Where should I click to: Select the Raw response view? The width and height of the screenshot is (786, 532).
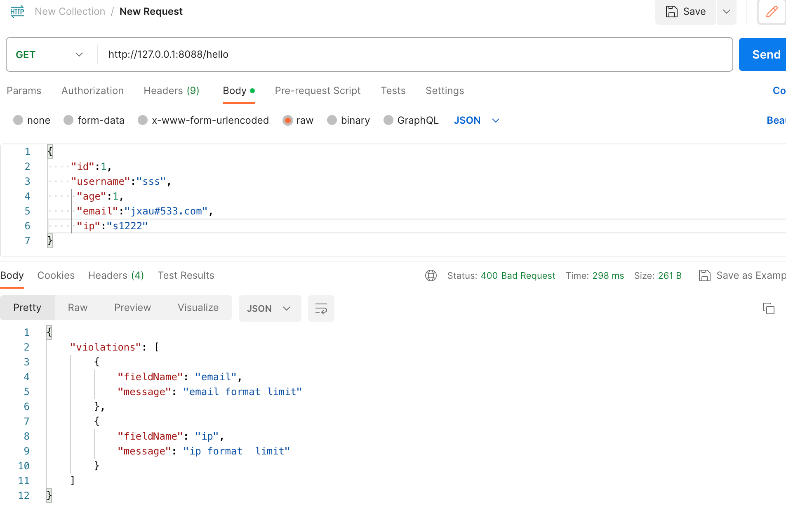pos(78,308)
